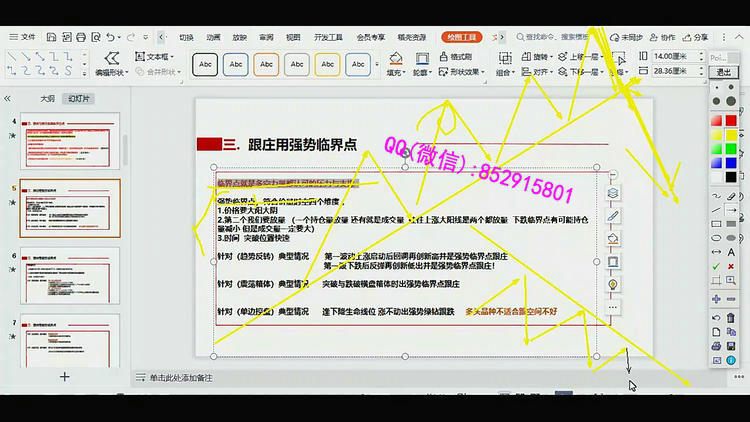This screenshot has height=422, width=750.
Task: Click the green checkmark in annotation palette
Action: pyautogui.click(x=716, y=267)
